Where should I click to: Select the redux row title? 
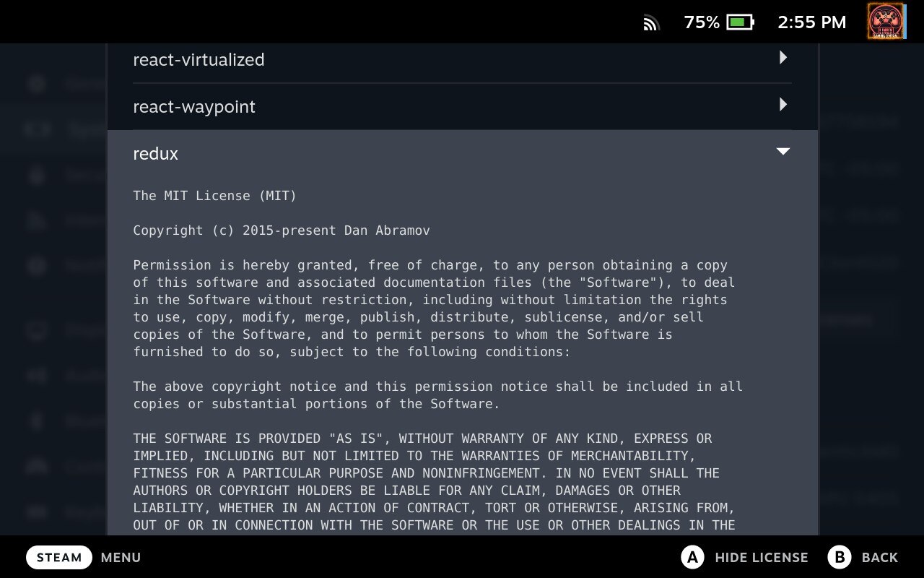click(x=155, y=153)
